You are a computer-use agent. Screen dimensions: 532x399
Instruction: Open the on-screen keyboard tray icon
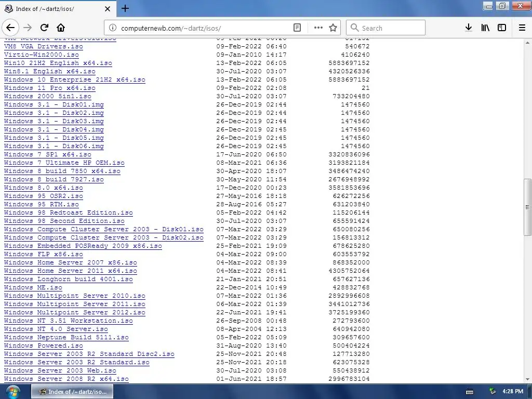[470, 392]
